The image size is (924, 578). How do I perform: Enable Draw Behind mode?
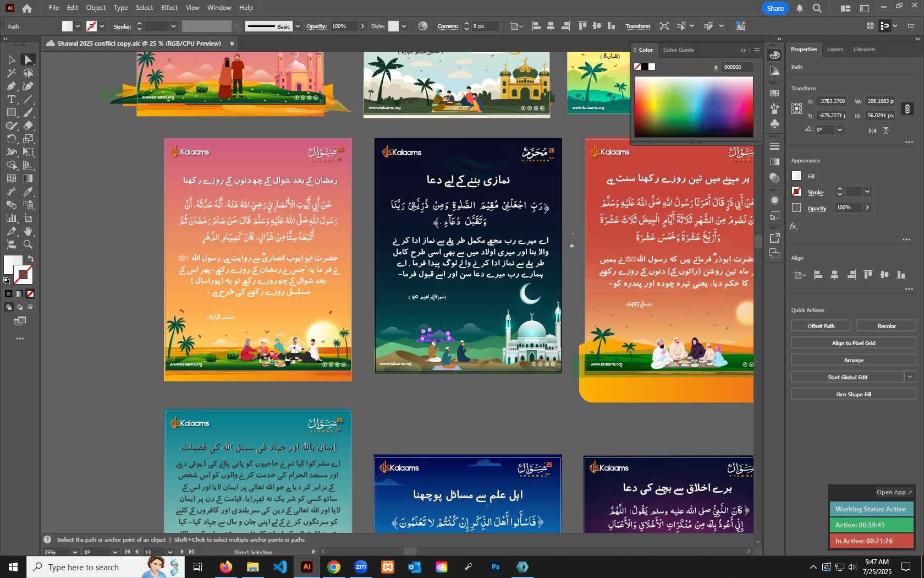tap(20, 307)
